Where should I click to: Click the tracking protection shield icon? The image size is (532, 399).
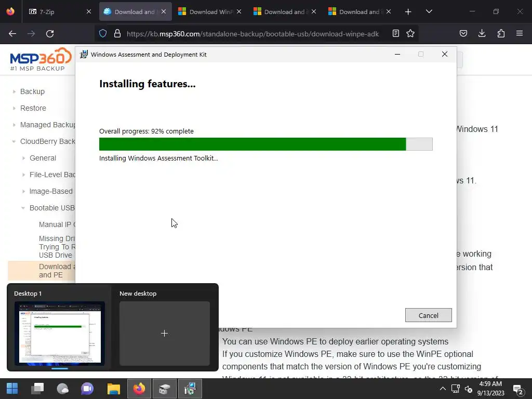(103, 33)
